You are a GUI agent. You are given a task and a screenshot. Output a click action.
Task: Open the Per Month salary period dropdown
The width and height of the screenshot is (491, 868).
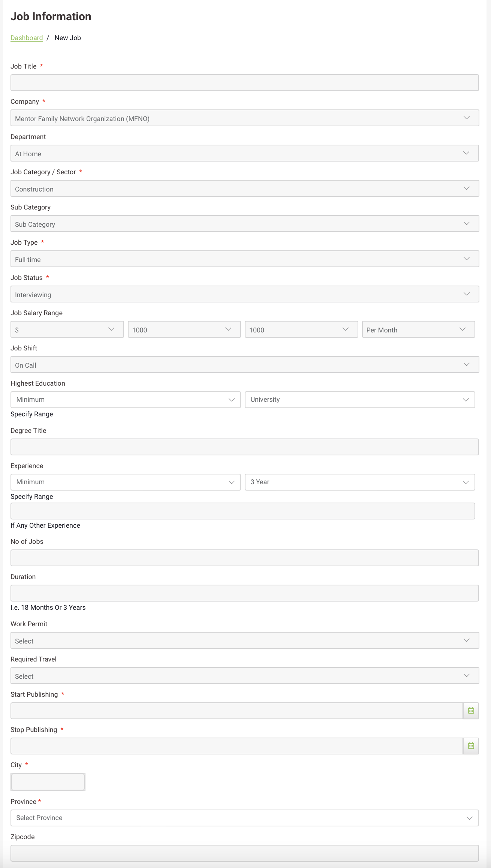pyautogui.click(x=418, y=329)
